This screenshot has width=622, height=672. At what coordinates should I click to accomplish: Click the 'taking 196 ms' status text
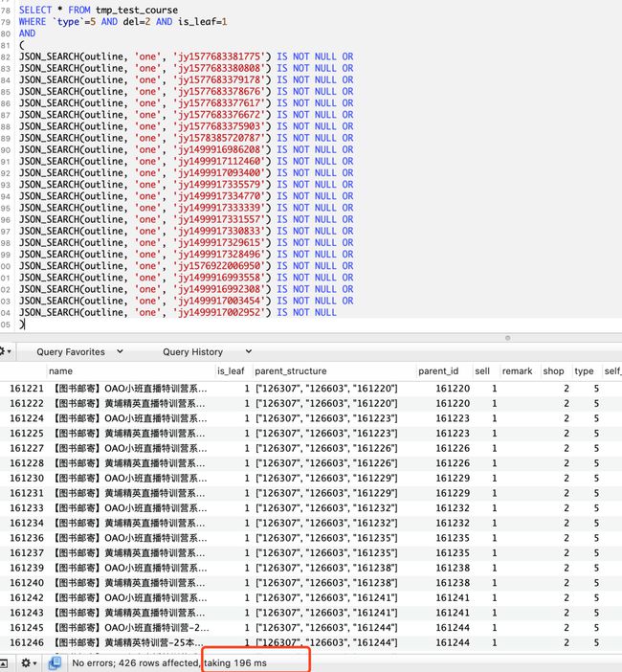pyautogui.click(x=235, y=663)
